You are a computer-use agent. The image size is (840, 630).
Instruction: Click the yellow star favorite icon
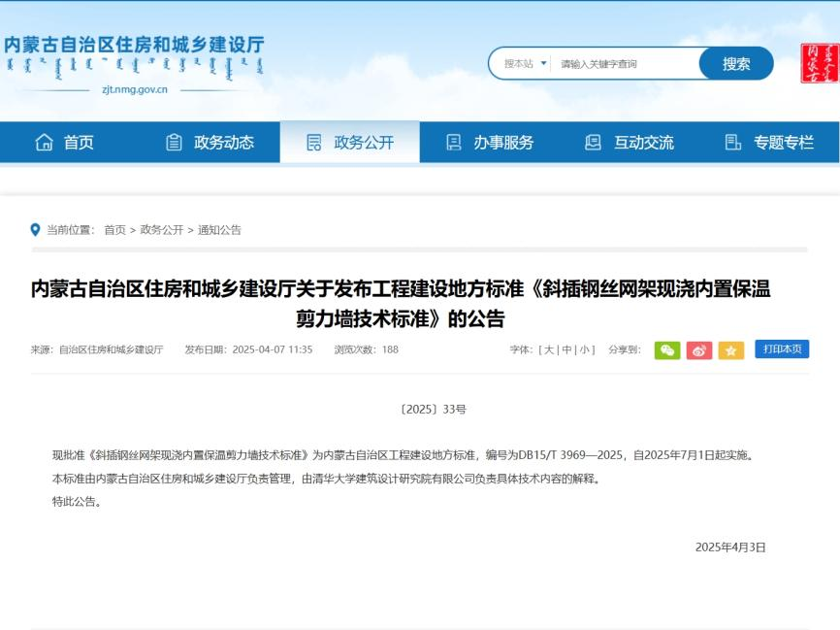[728, 349]
